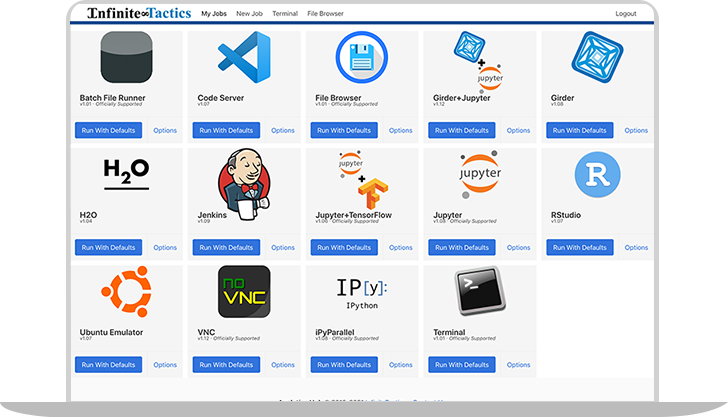Click the "Code Server" title text
Screen dimensions: 728x417
(221, 98)
